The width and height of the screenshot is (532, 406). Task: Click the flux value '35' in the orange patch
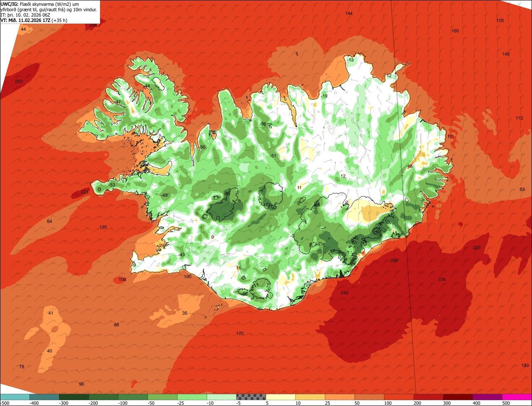[185, 313]
